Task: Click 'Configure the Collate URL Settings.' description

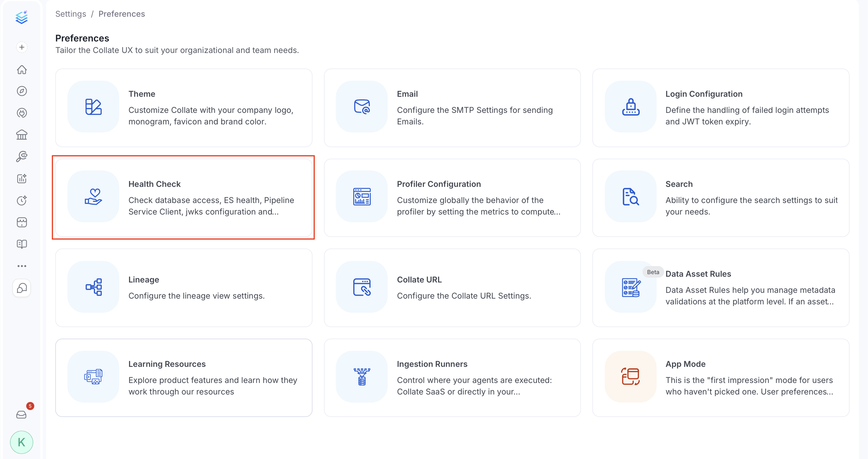Action: pyautogui.click(x=464, y=295)
